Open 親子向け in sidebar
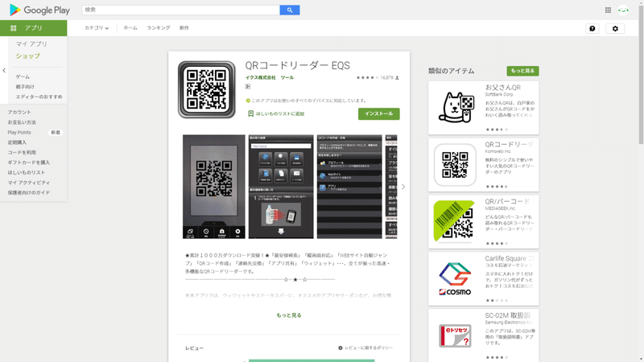644x362 pixels. pyautogui.click(x=25, y=87)
